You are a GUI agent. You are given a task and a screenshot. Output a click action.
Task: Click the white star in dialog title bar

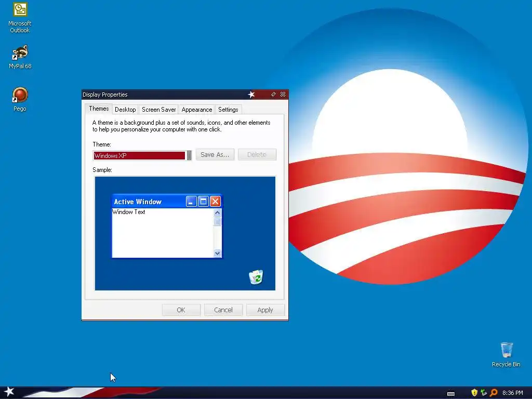point(251,95)
